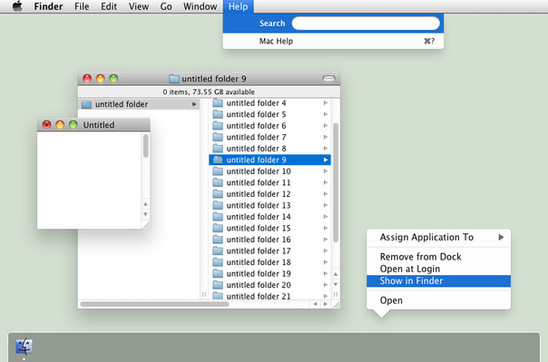This screenshot has width=548, height=362.
Task: Open the Edit menu
Action: click(x=109, y=6)
